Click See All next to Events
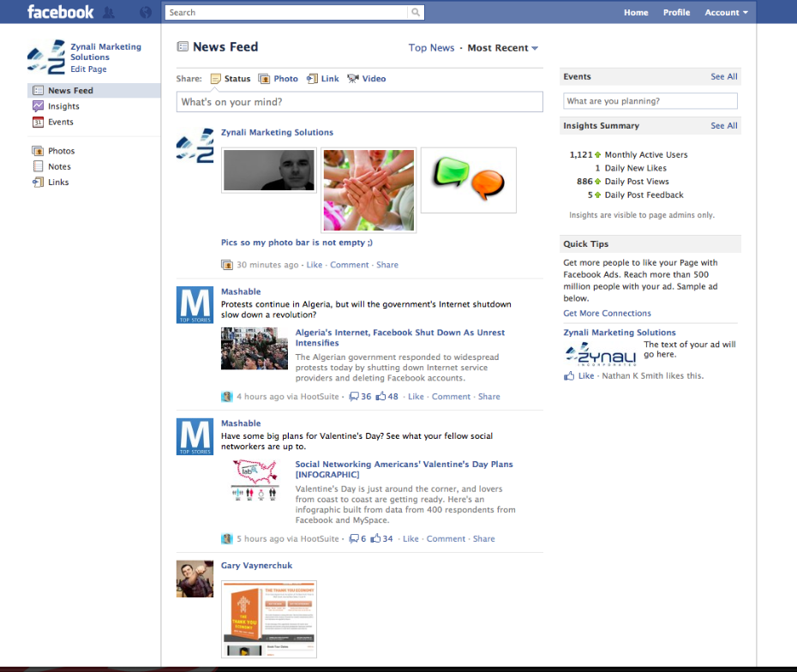The image size is (797, 672). 724,77
